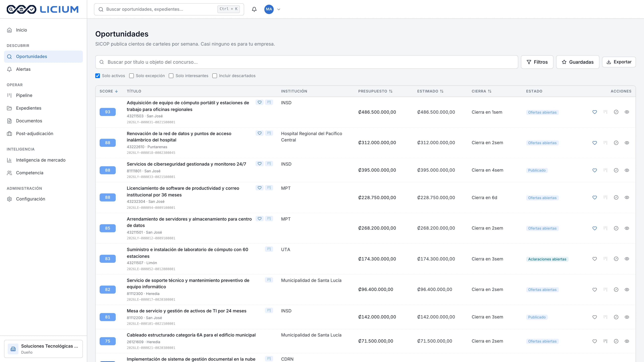Discard the Renovación de la red row
This screenshot has width=644, height=362.
coord(616,143)
